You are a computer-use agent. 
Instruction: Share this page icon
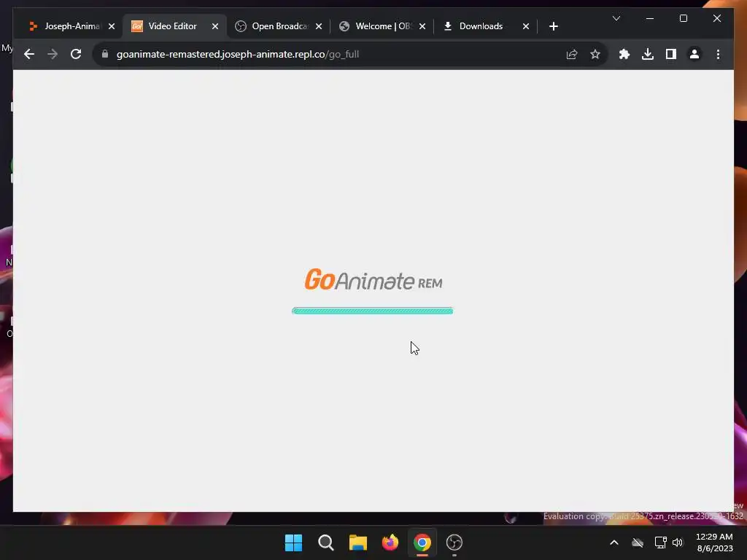point(572,54)
